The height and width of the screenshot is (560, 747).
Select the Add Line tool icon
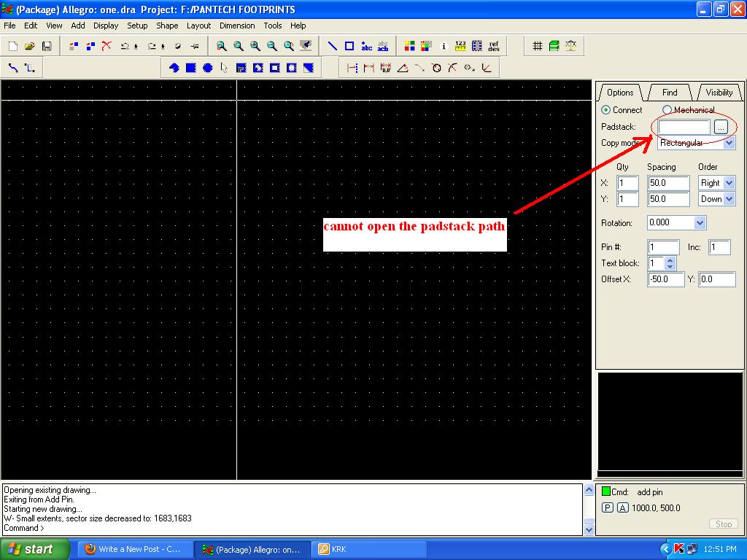(x=333, y=46)
